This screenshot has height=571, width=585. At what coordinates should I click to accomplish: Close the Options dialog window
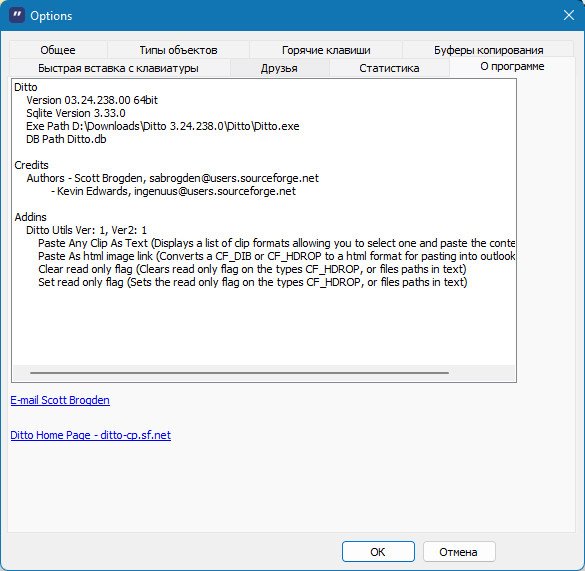point(569,15)
